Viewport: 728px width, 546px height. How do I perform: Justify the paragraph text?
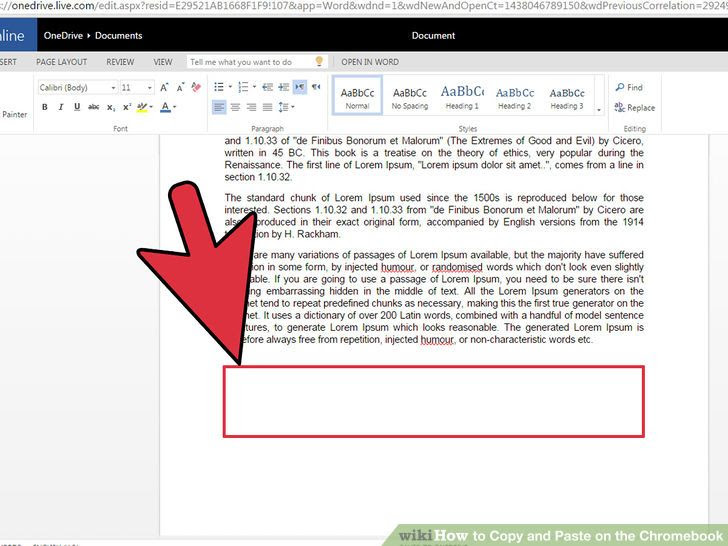(x=267, y=107)
